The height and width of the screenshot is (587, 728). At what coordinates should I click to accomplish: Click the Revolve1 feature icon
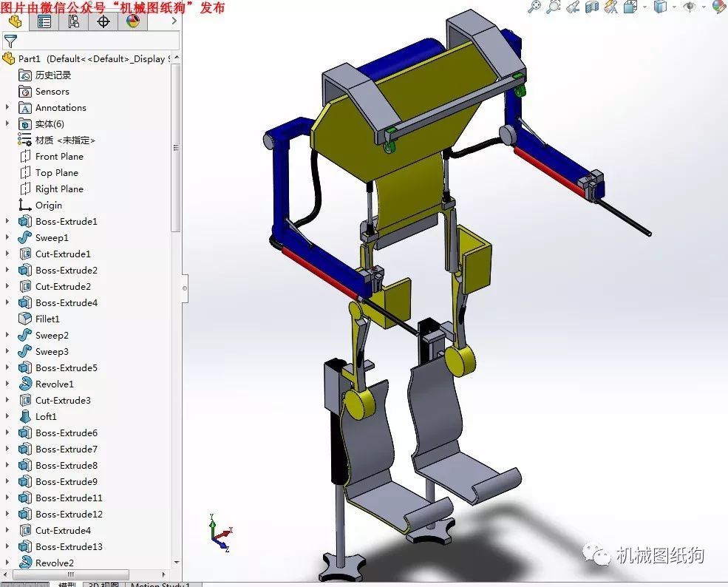pos(24,384)
